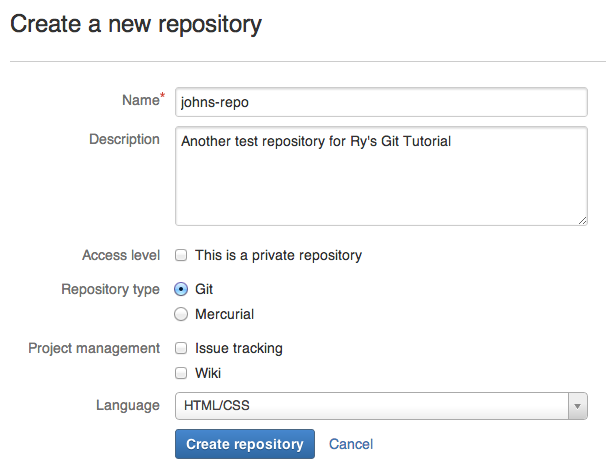606x472 pixels.
Task: Click the Description field label
Action: (x=124, y=139)
